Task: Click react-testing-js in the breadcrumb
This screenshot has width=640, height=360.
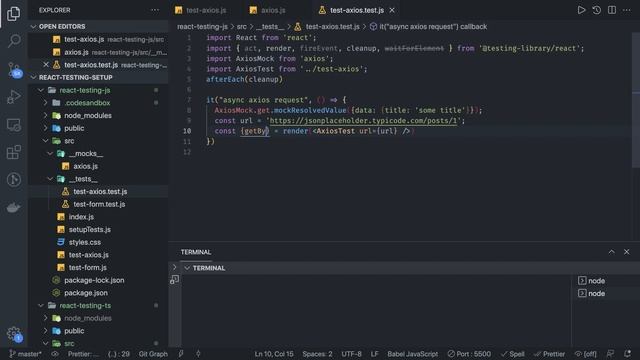Action: pos(202,27)
